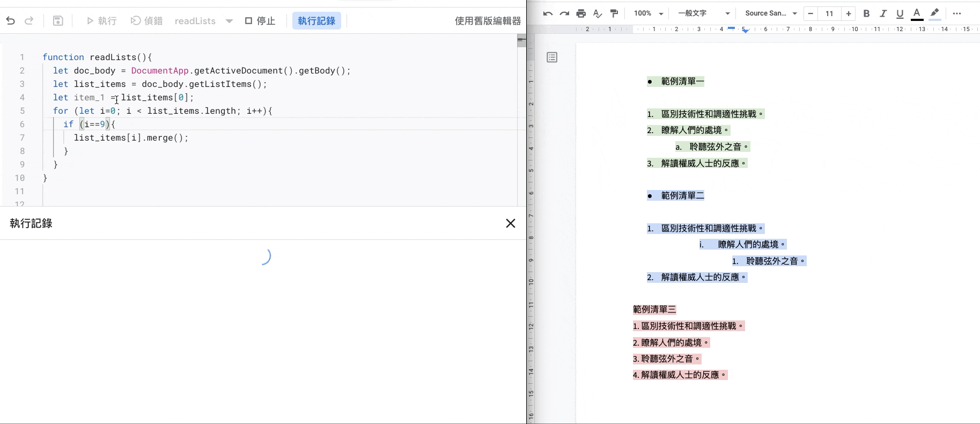Click the redo arrow in script editor
The width and height of the screenshot is (980, 424).
point(30,21)
